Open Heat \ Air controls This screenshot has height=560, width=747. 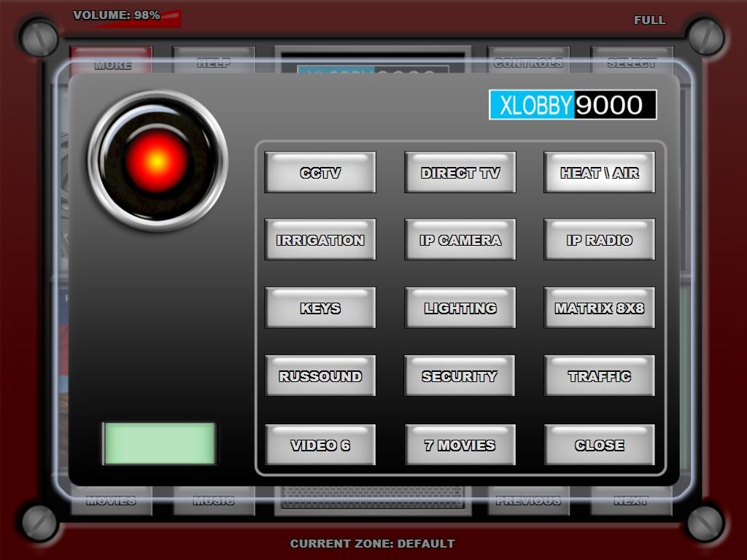600,172
